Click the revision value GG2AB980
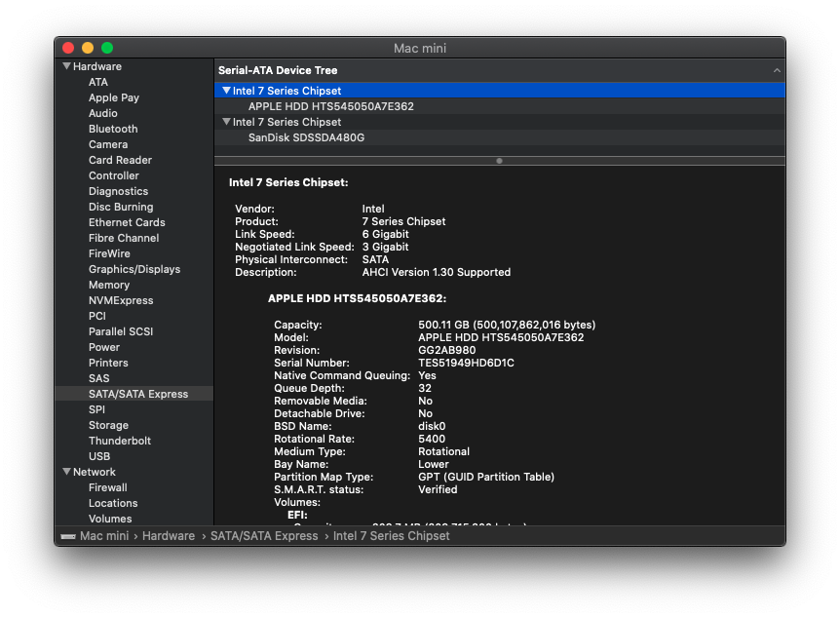840x618 pixels. click(446, 350)
